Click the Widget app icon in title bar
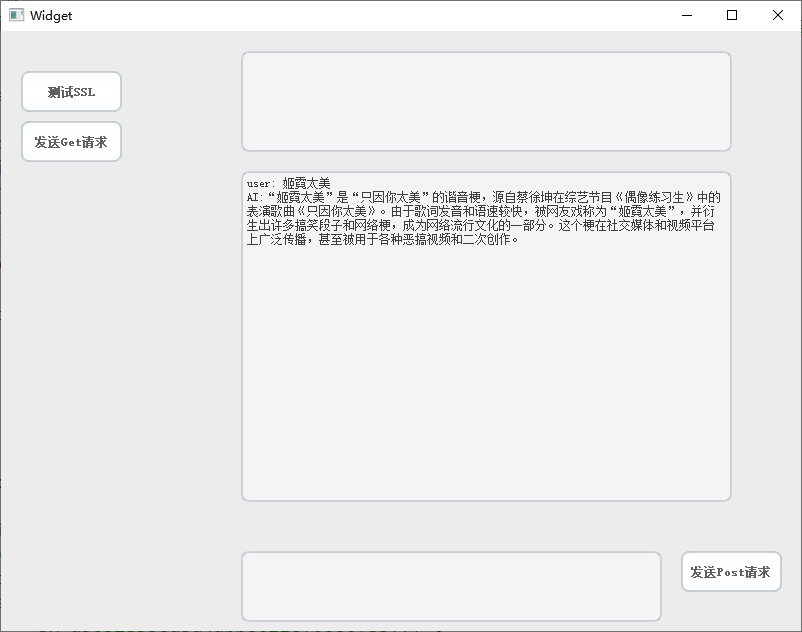 pyautogui.click(x=16, y=15)
